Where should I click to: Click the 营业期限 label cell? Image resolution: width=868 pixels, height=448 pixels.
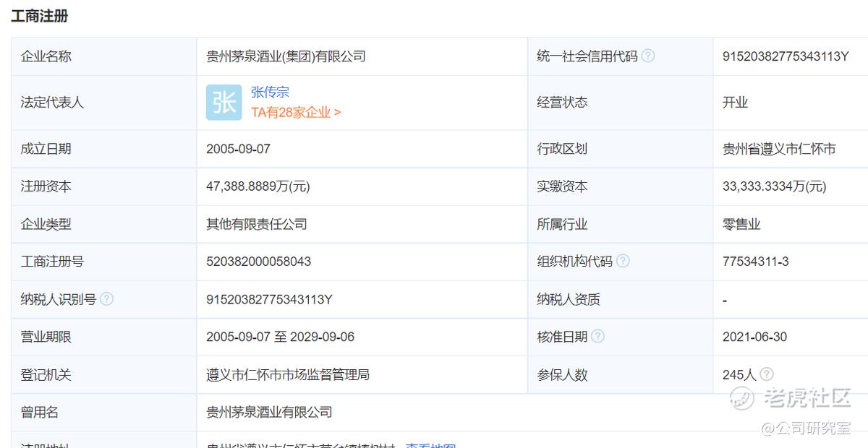point(103,337)
